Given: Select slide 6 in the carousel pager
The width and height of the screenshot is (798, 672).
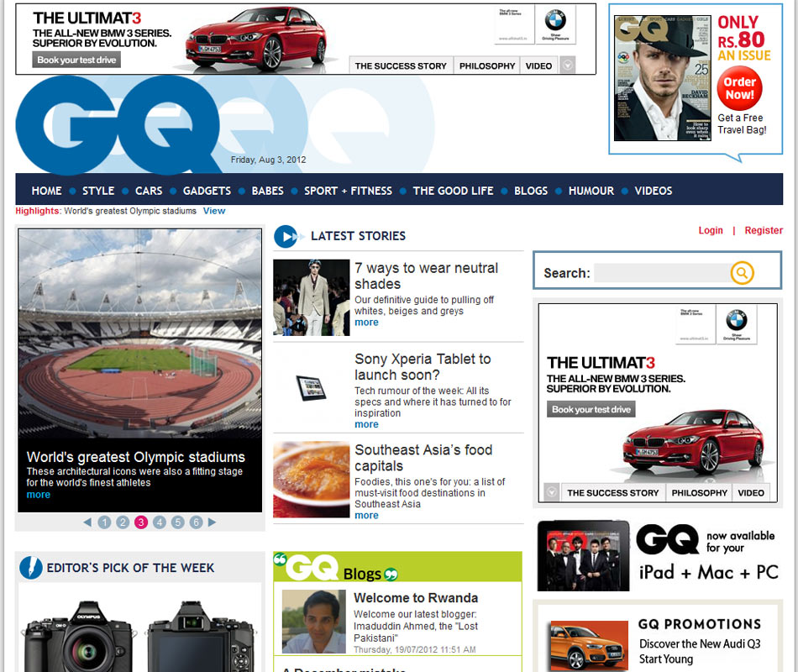Looking at the screenshot, I should click(196, 522).
